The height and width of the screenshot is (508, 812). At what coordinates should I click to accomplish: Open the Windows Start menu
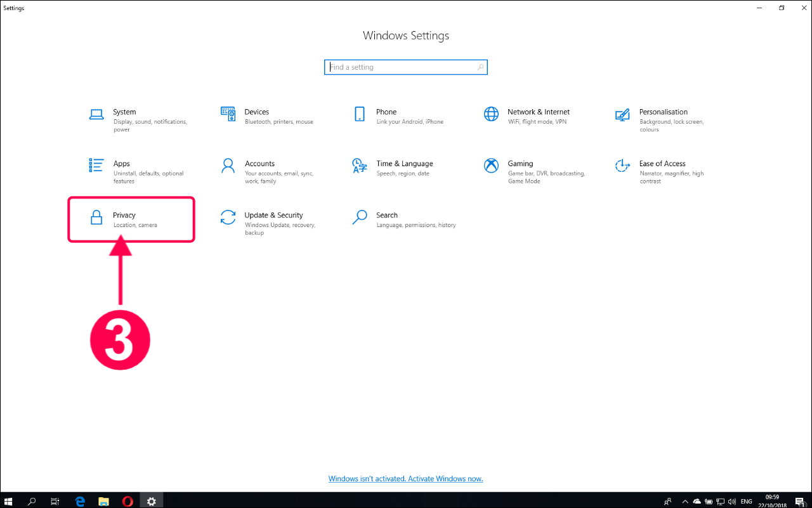click(x=9, y=501)
